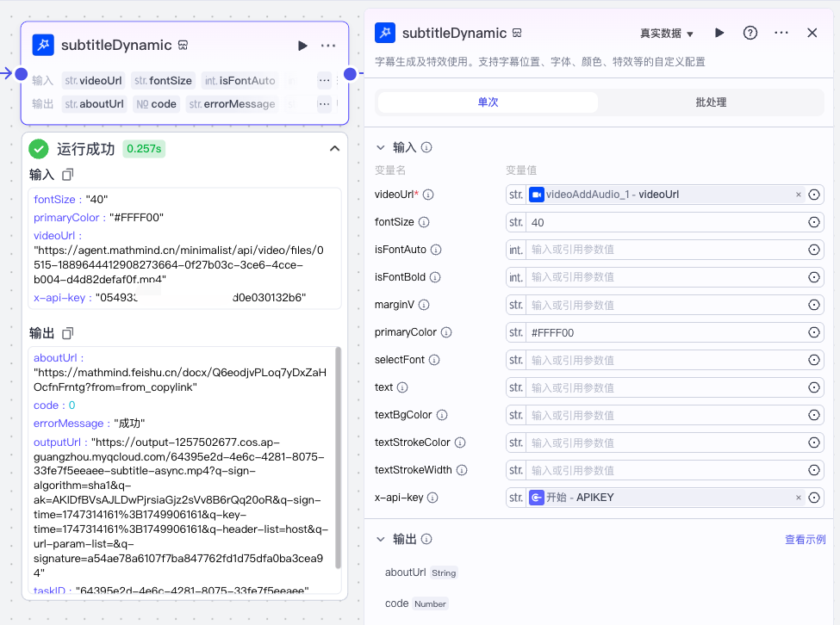This screenshot has height=625, width=840.
Task: Click the videoUrl tag on canvas node inputs
Action: [93, 81]
